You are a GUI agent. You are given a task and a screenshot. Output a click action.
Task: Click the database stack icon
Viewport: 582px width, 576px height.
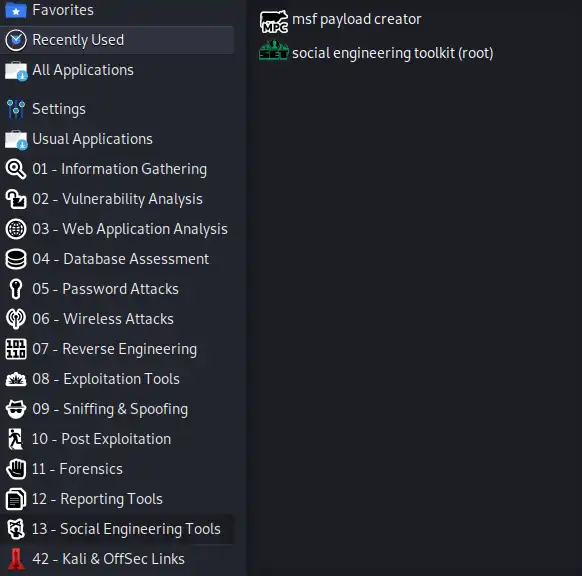coord(16,259)
